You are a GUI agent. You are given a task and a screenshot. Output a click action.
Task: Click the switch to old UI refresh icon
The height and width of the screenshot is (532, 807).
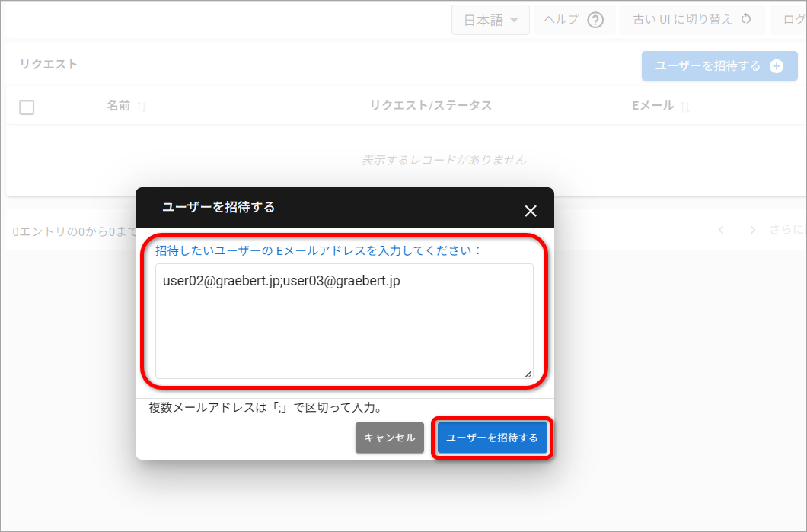(746, 19)
